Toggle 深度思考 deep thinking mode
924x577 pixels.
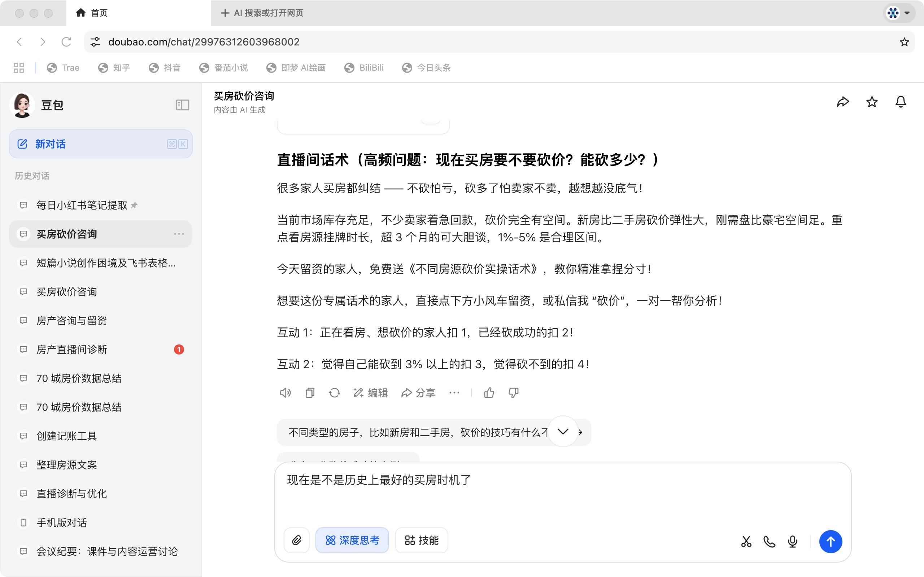coord(352,540)
